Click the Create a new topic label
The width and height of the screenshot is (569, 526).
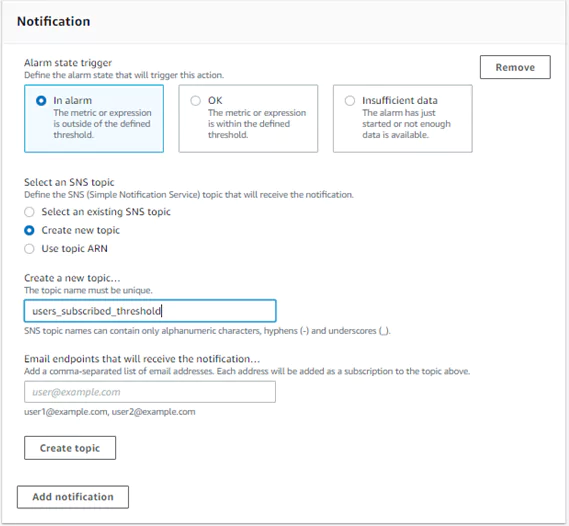coord(72,278)
